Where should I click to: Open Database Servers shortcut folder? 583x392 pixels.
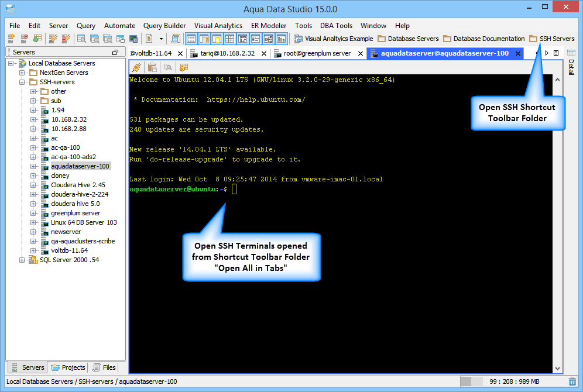(408, 39)
